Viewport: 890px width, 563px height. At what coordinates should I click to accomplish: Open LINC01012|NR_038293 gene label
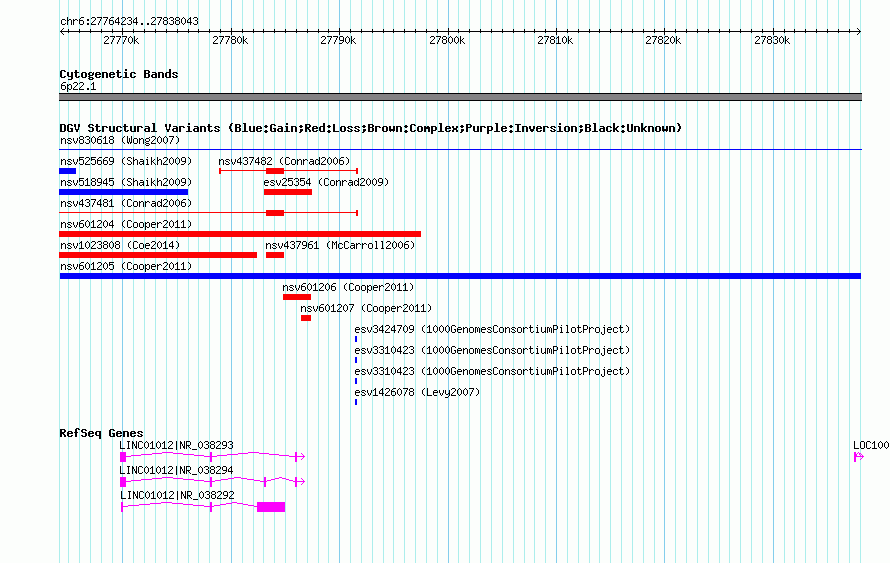(177, 445)
